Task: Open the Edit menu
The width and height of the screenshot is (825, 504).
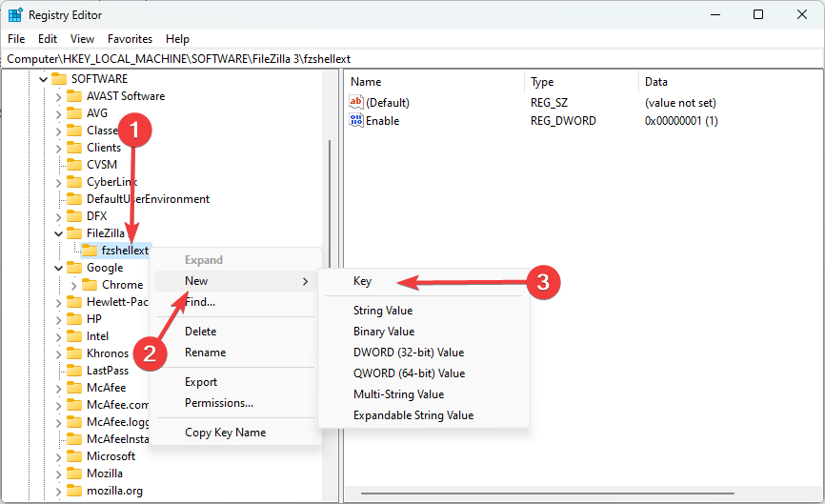Action: tap(48, 39)
